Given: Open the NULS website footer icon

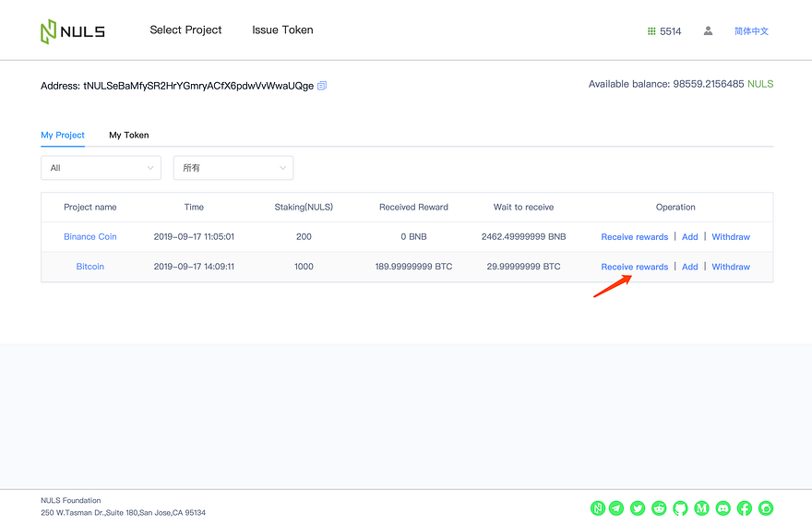Looking at the screenshot, I should coord(598,507).
